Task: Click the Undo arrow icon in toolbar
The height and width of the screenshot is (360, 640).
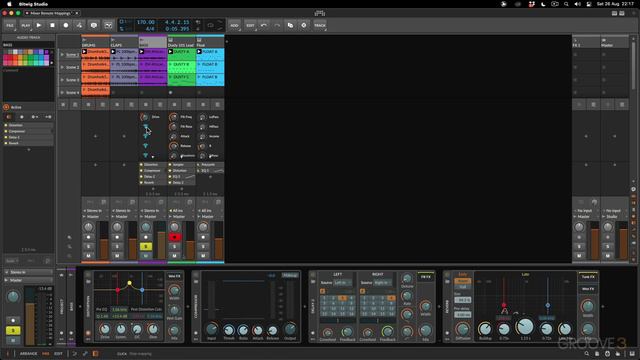Action: [x=264, y=25]
